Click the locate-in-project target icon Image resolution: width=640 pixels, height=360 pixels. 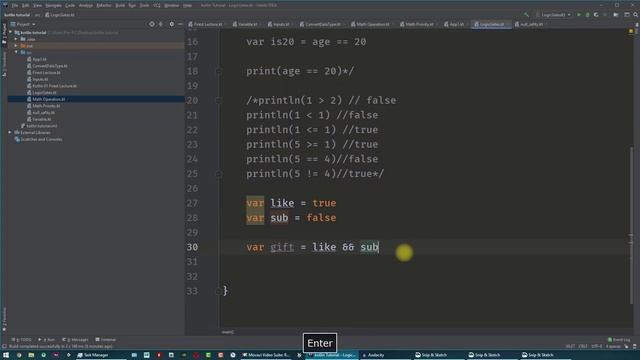151,24
